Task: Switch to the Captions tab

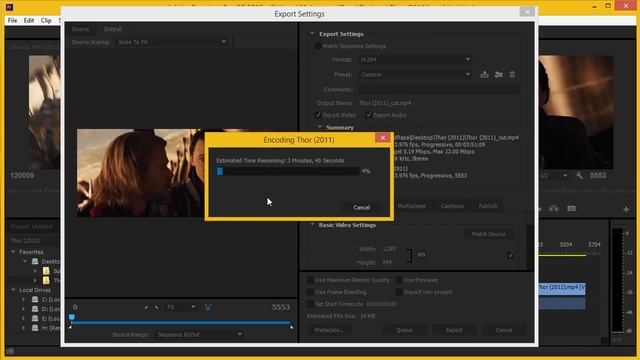Action: (452, 206)
